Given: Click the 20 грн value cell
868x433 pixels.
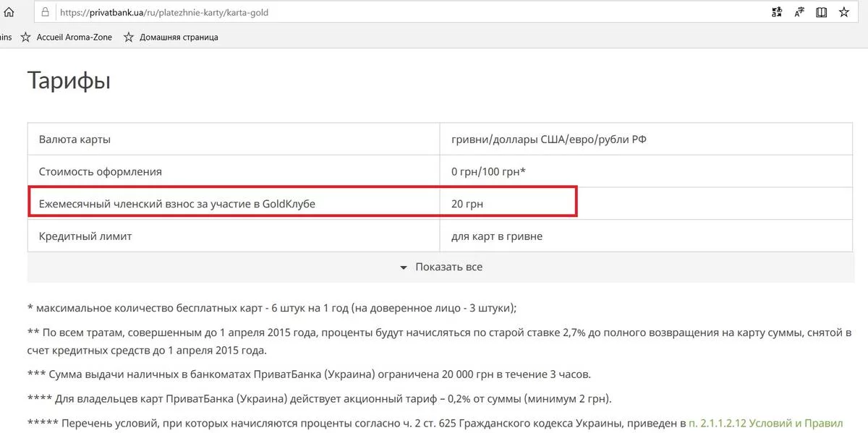Looking at the screenshot, I should 467,204.
